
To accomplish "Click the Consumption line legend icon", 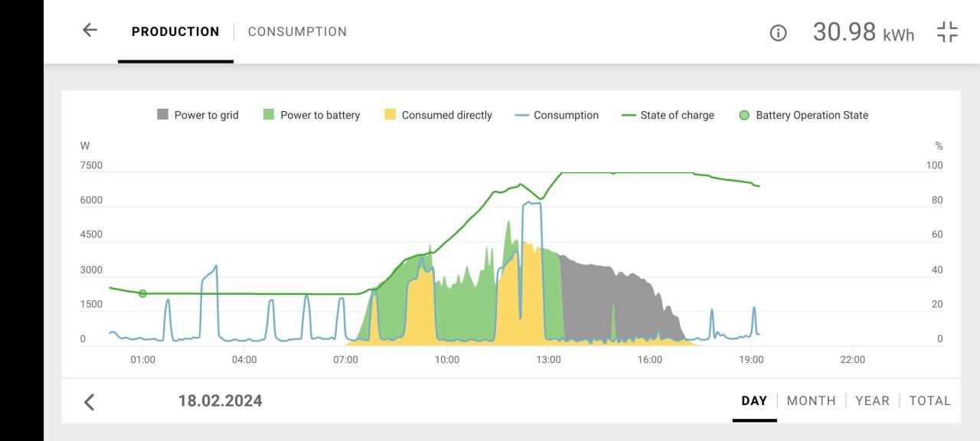I will click(521, 115).
